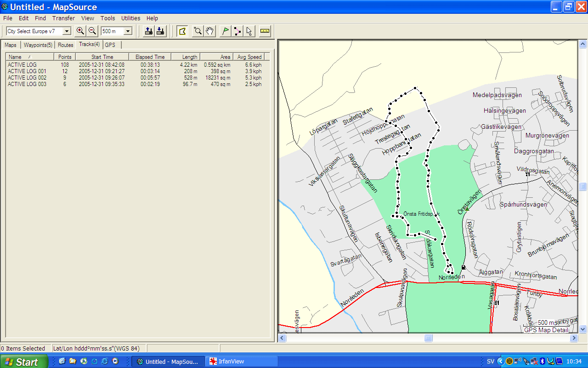
Task: Sort tracks by Avg Speed column header
Action: click(249, 57)
